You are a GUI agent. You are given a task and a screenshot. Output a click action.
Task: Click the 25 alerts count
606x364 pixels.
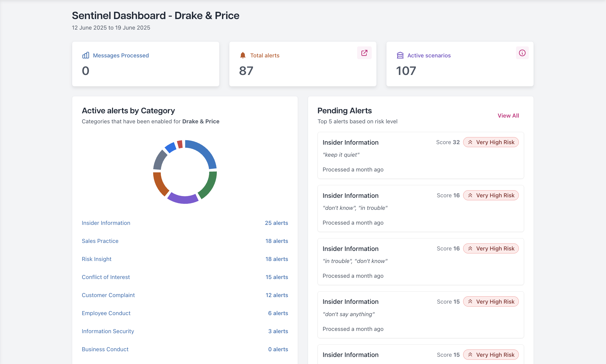276,223
